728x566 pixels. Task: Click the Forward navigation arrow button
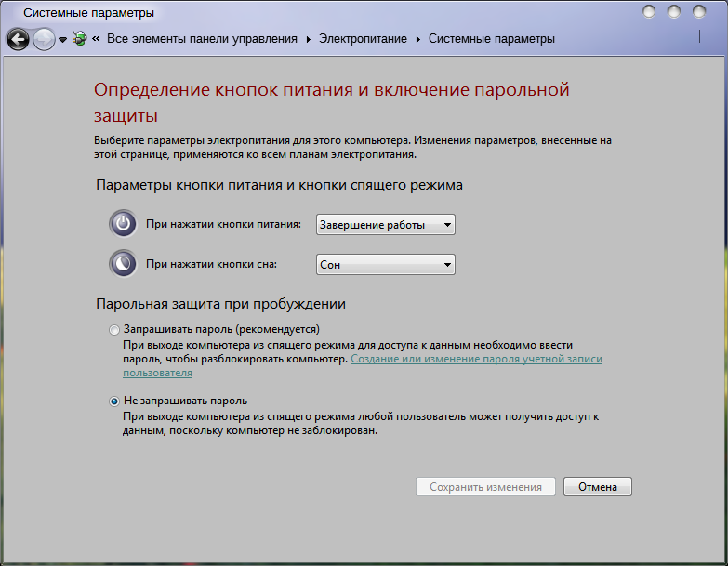(x=44, y=39)
